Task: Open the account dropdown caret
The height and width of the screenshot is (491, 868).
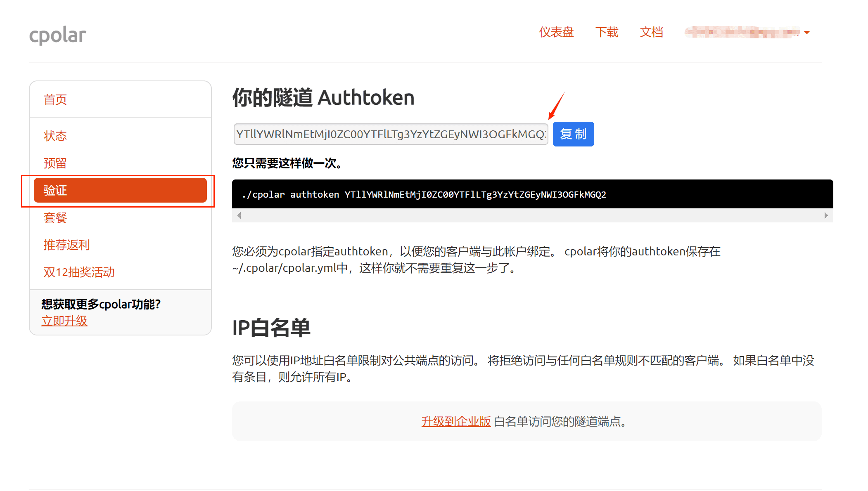Action: pyautogui.click(x=807, y=32)
